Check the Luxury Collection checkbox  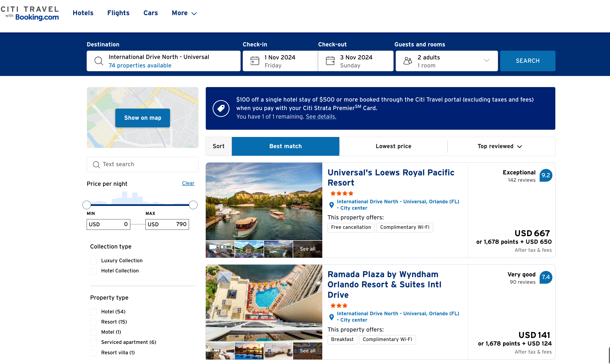(93, 261)
